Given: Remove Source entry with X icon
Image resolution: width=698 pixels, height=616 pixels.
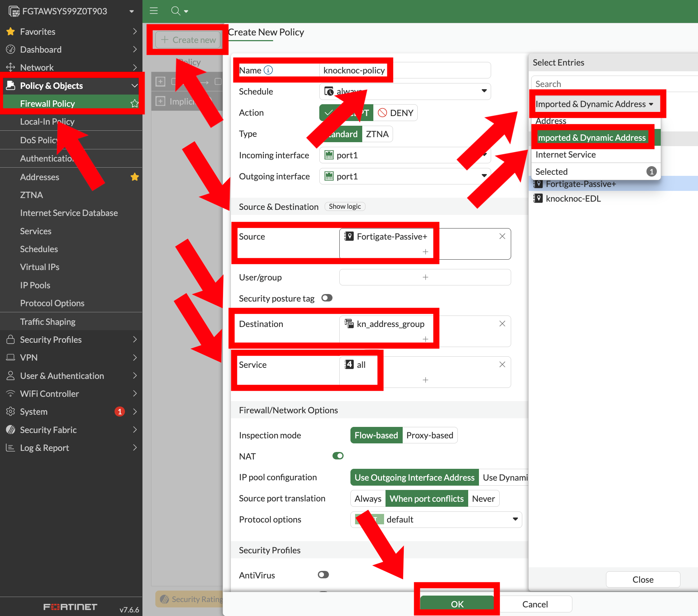Looking at the screenshot, I should [502, 236].
